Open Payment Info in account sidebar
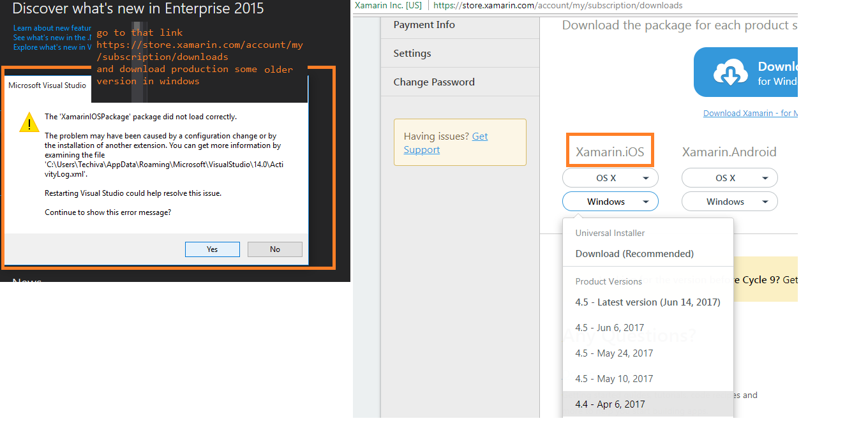 (424, 25)
